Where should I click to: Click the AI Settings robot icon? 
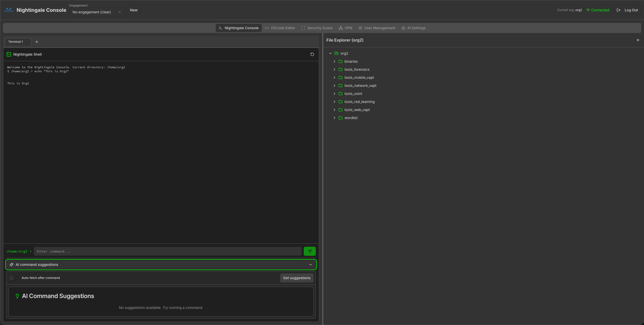tap(403, 28)
